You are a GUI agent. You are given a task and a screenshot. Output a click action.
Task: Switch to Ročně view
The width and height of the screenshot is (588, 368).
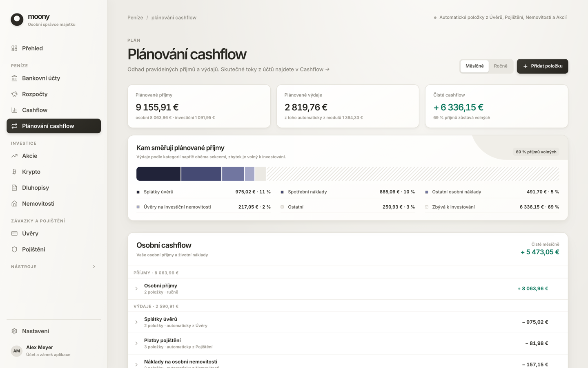point(501,66)
